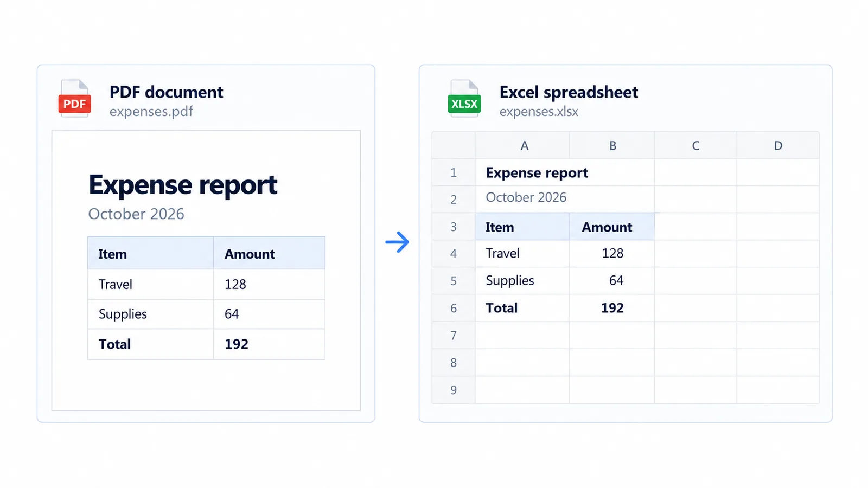Click 'October 2026' in the PDF page

[x=136, y=214]
